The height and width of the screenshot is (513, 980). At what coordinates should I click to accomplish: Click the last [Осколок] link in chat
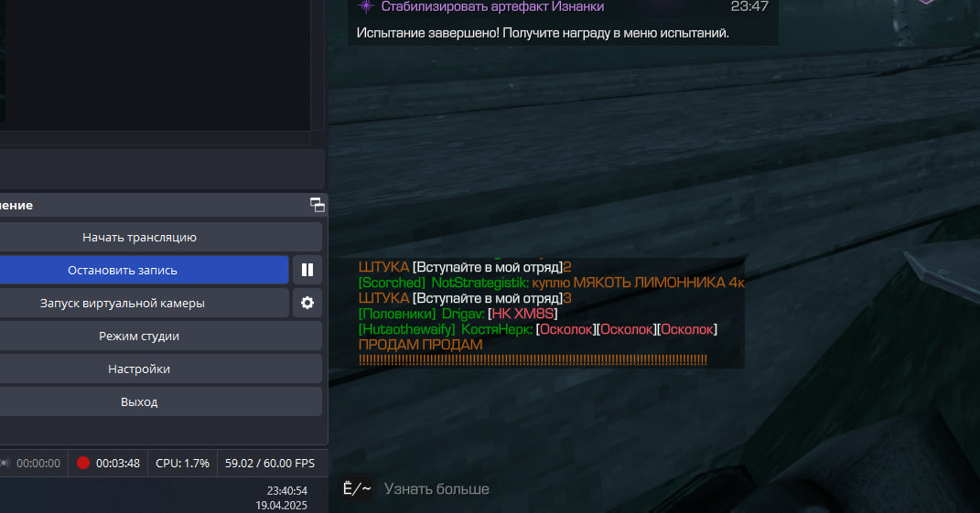(x=687, y=329)
